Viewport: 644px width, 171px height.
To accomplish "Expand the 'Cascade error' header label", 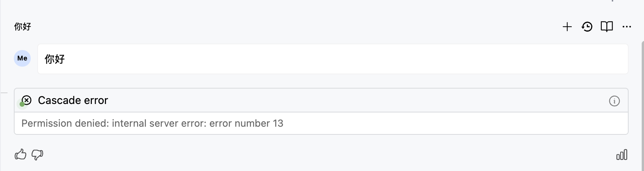I will [x=73, y=101].
